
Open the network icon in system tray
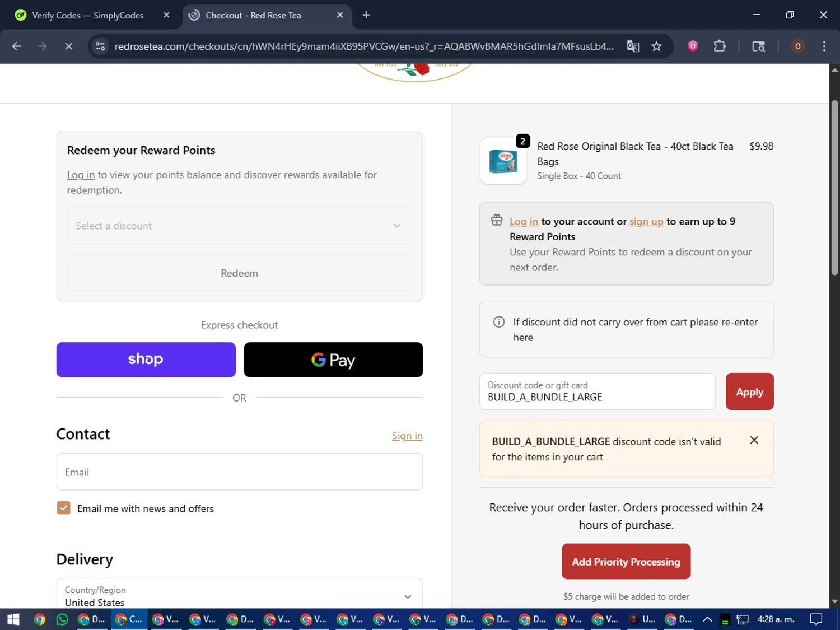click(743, 619)
